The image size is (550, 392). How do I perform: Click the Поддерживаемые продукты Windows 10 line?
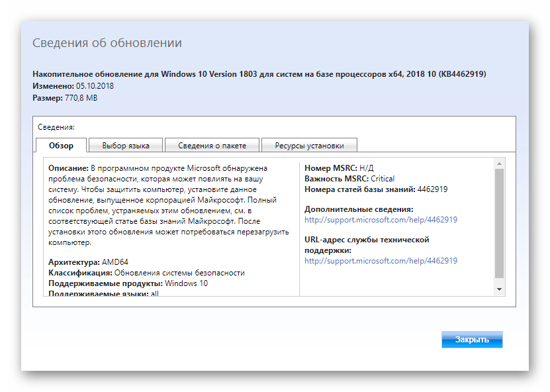(x=128, y=283)
